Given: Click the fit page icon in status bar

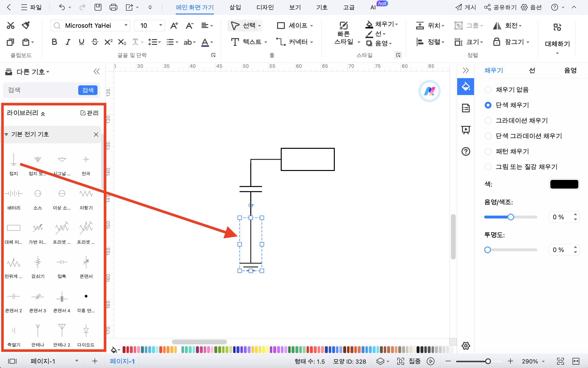Looking at the screenshot, I should pyautogui.click(x=560, y=361).
